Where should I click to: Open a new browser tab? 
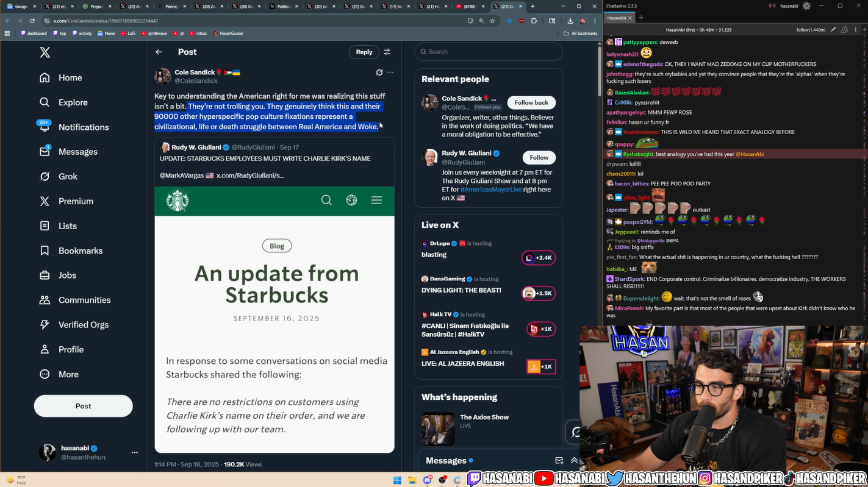coord(533,6)
